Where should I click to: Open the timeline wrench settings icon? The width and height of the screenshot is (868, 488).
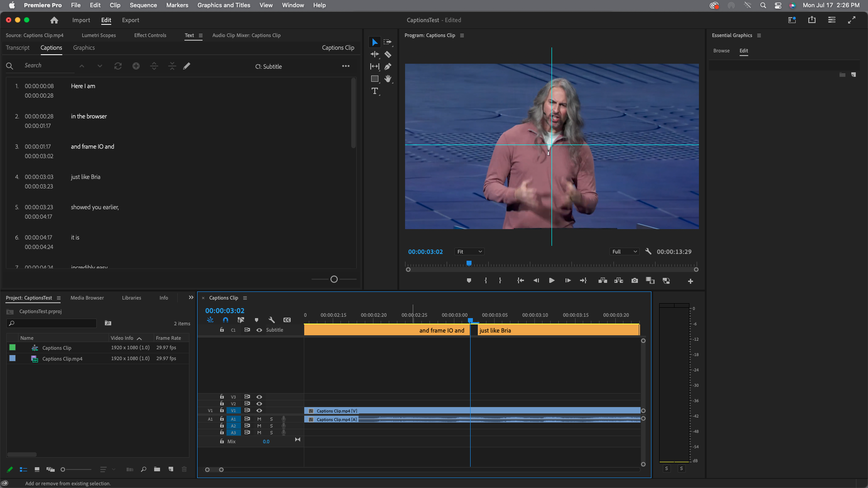tap(272, 319)
